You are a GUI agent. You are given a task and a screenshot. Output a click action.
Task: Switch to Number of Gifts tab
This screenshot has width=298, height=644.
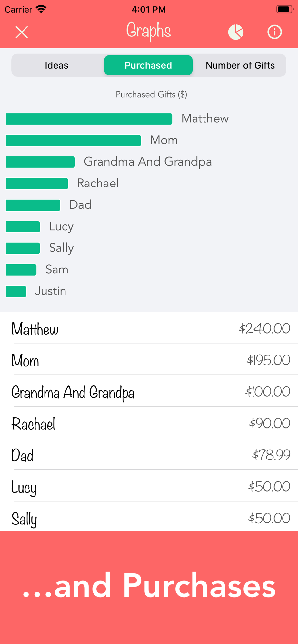click(x=240, y=65)
